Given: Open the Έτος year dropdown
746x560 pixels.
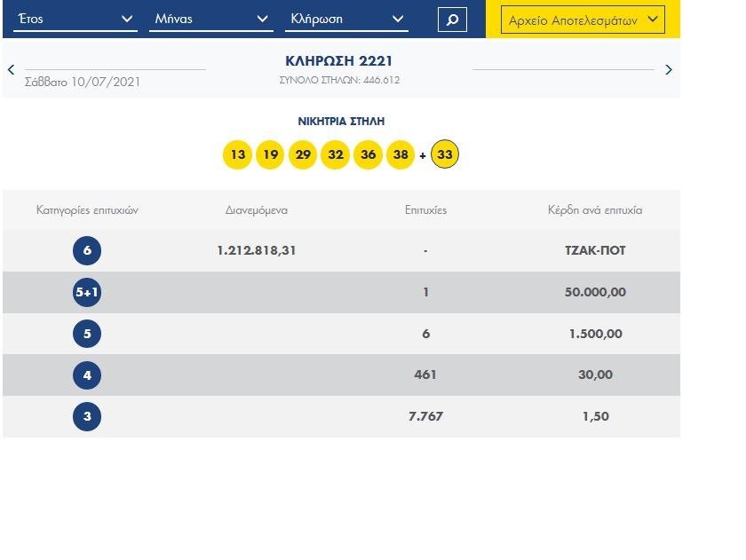Looking at the screenshot, I should (74, 19).
